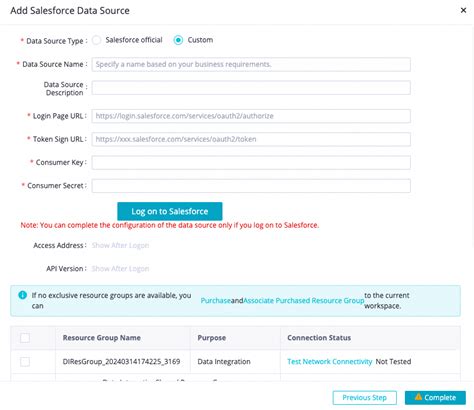Click the Consumer Key input box
Image resolution: width=474 pixels, height=410 pixels.
[x=251, y=163]
